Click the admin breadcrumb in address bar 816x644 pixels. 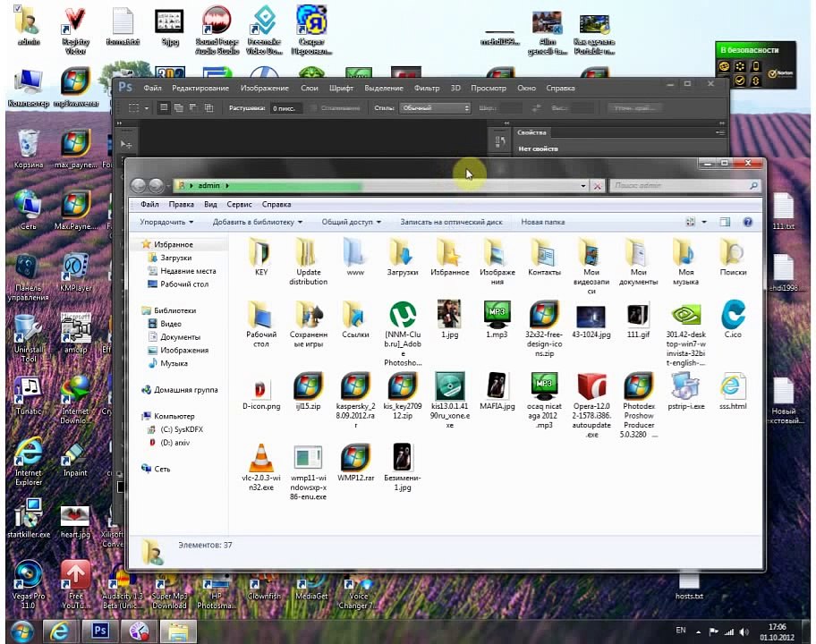tap(208, 186)
